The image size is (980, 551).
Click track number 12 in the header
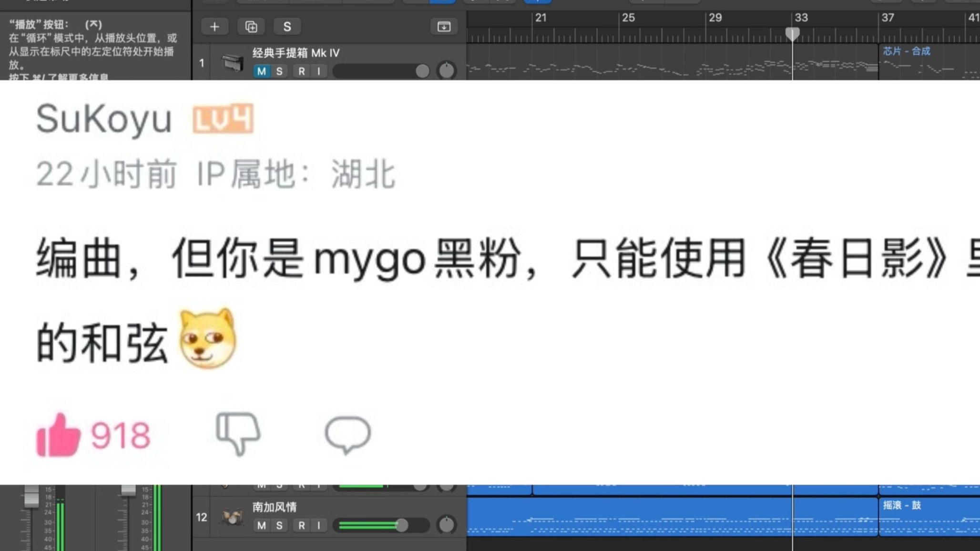pyautogui.click(x=202, y=517)
